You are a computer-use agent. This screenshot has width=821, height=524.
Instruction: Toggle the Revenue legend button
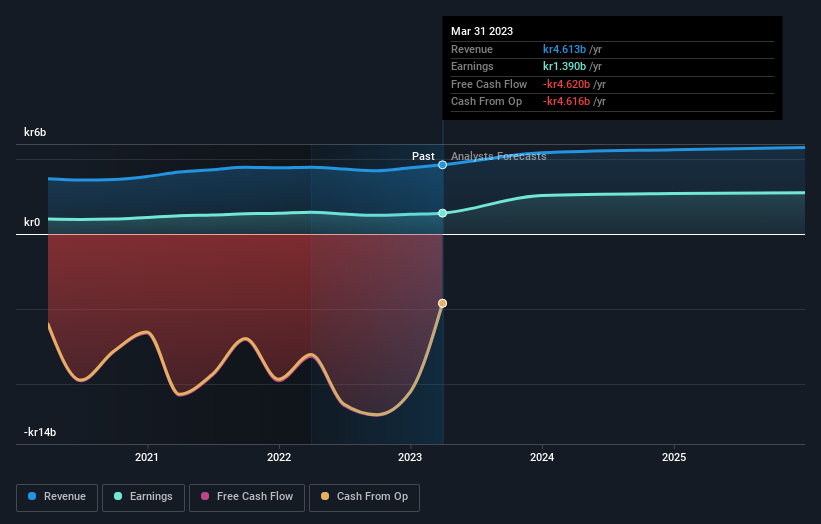tap(57, 497)
